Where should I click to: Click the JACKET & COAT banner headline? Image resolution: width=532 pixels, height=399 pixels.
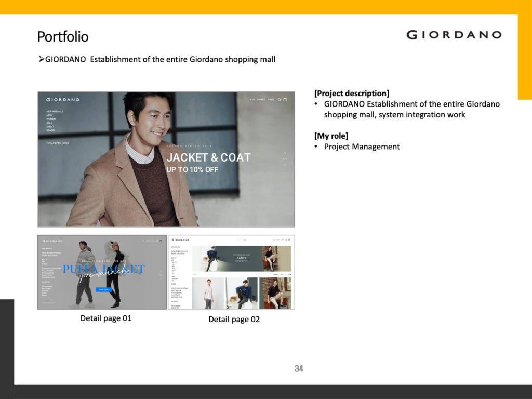coord(208,157)
